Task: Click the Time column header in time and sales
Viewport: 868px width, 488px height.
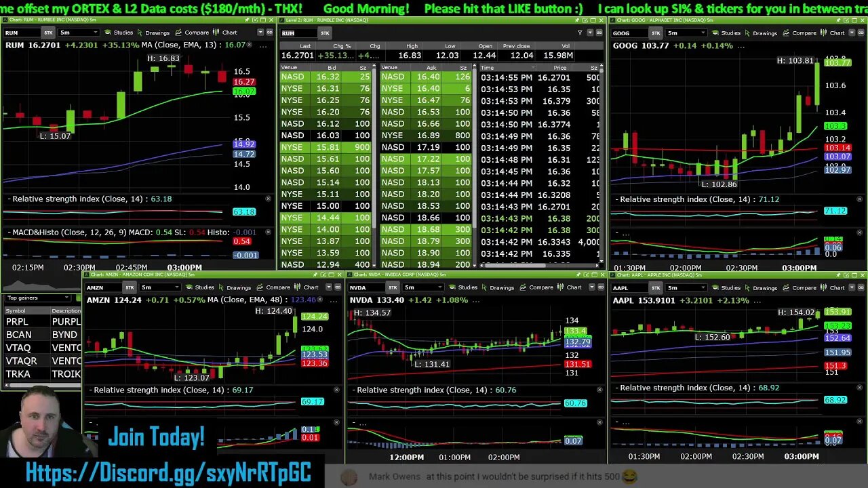Action: coord(506,68)
